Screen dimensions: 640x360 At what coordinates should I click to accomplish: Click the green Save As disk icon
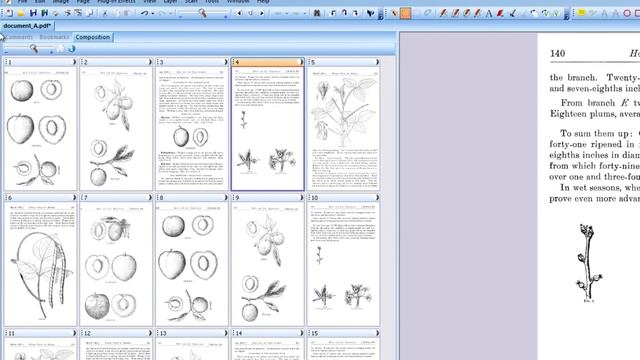coord(44,13)
